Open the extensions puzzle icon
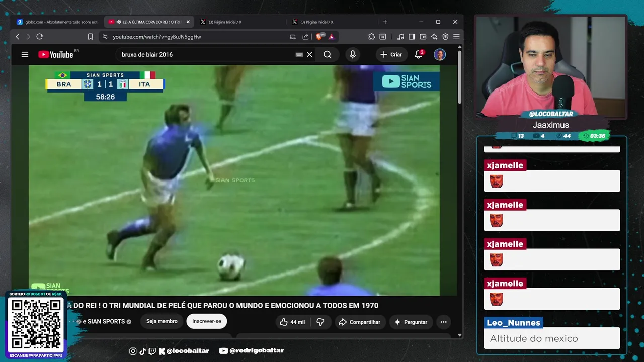644x362 pixels. [371, 37]
